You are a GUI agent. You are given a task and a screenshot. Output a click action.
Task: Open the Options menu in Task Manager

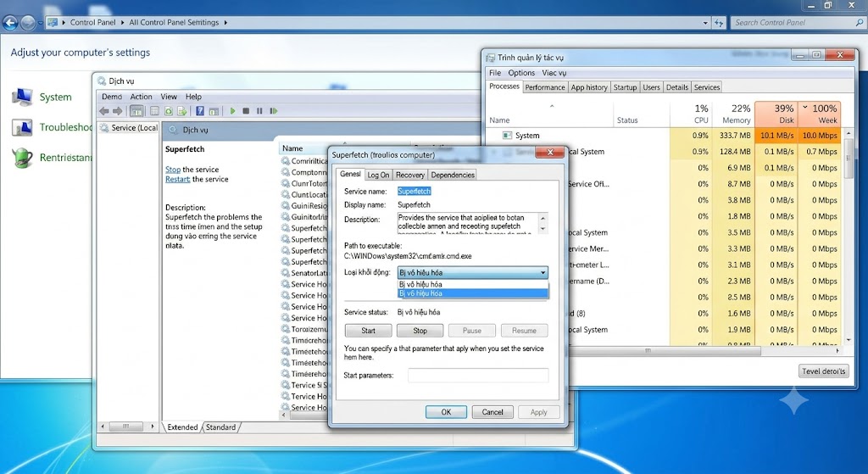[521, 73]
